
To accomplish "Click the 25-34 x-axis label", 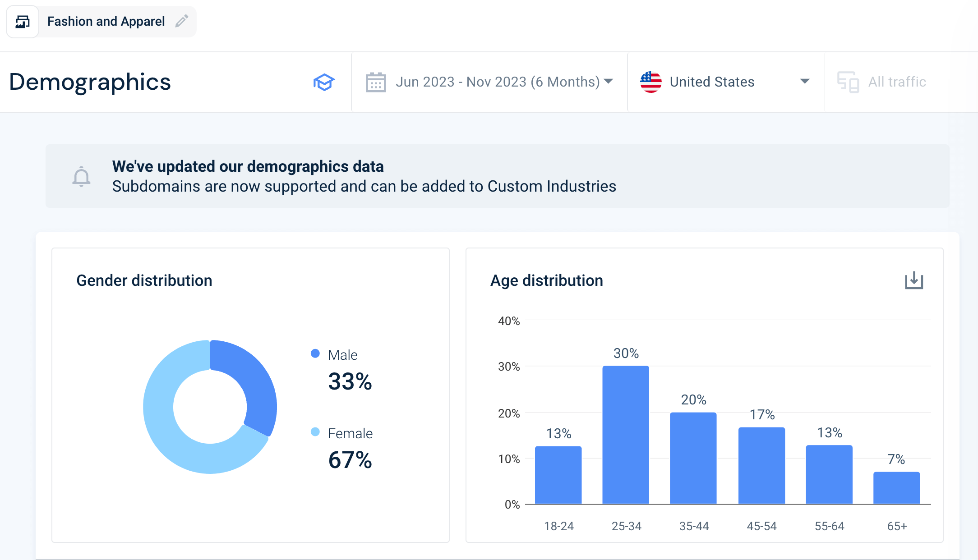I will tap(627, 526).
